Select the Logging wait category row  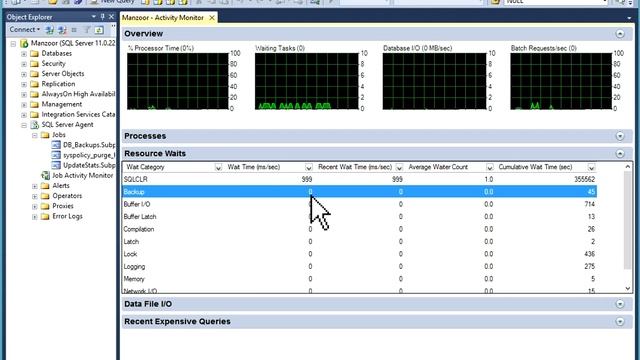[x=360, y=267]
